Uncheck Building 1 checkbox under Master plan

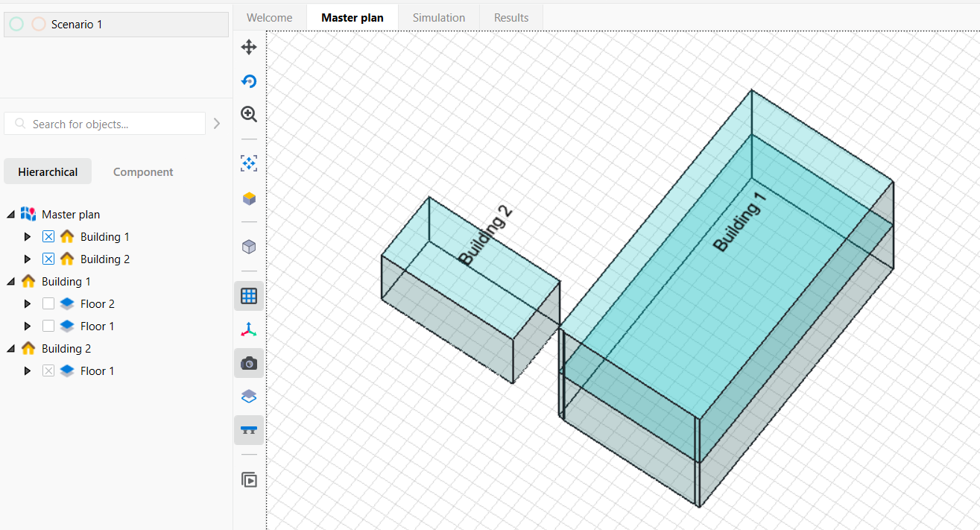pyautogui.click(x=48, y=237)
